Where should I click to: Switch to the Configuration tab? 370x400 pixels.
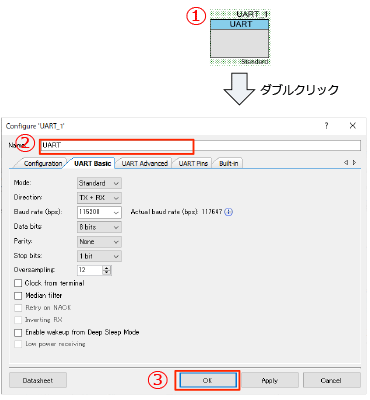[43, 163]
